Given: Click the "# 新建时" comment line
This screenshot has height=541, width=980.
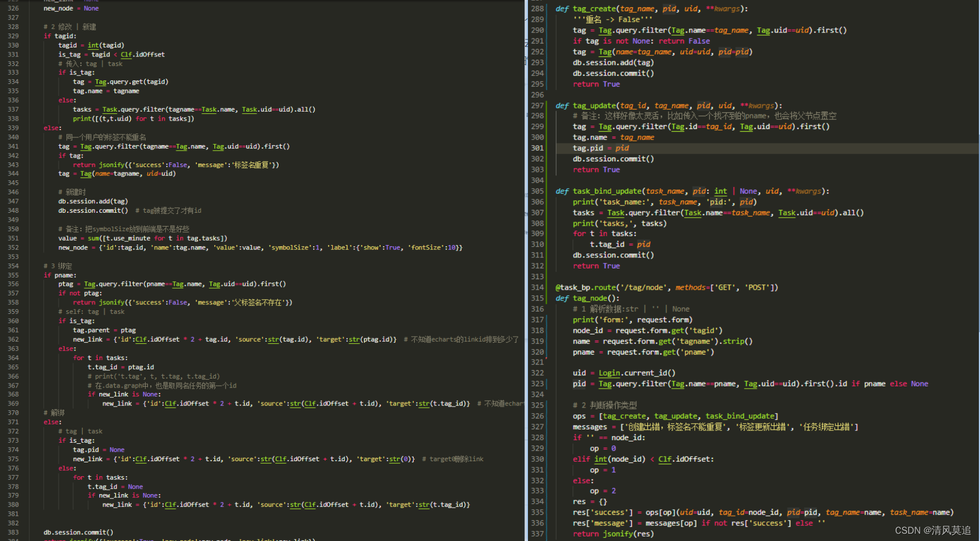Looking at the screenshot, I should point(72,192).
